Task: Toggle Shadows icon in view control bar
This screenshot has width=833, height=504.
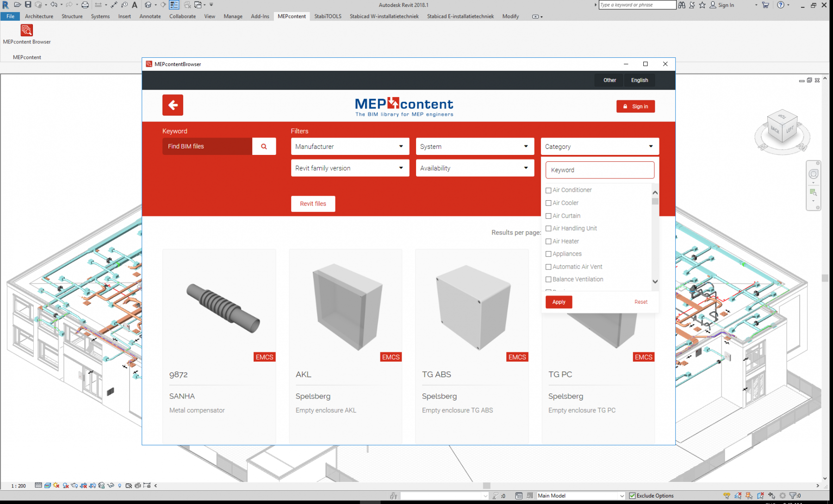Action: coord(66,486)
